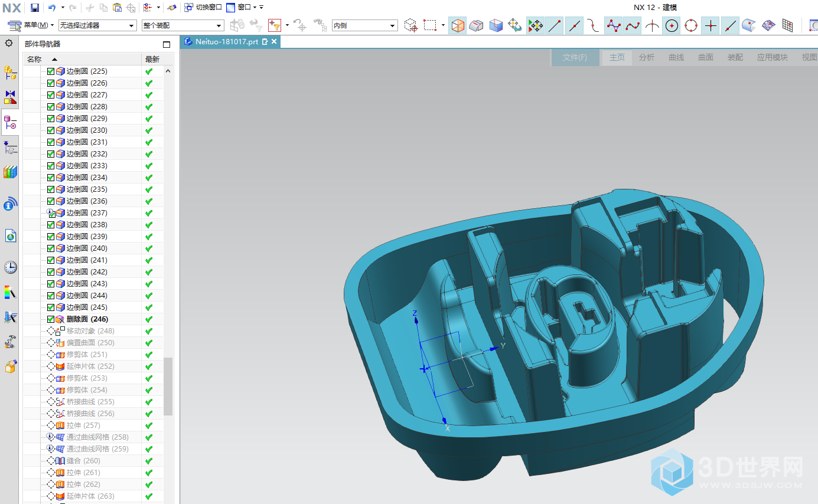The width and height of the screenshot is (818, 504).
Task: Expand the rectangle selection method dropdown arrow
Action: click(443, 25)
